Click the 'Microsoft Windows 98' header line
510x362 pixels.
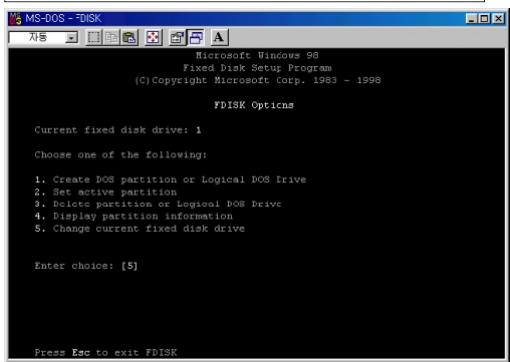257,56
